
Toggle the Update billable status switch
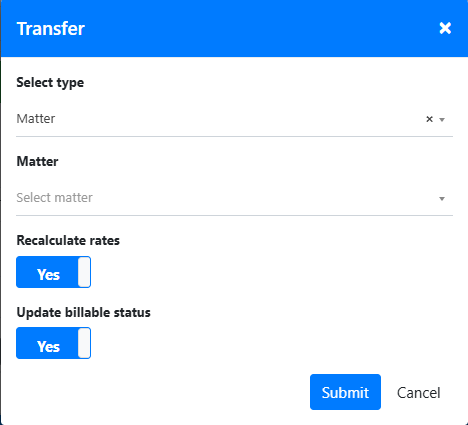(x=53, y=343)
